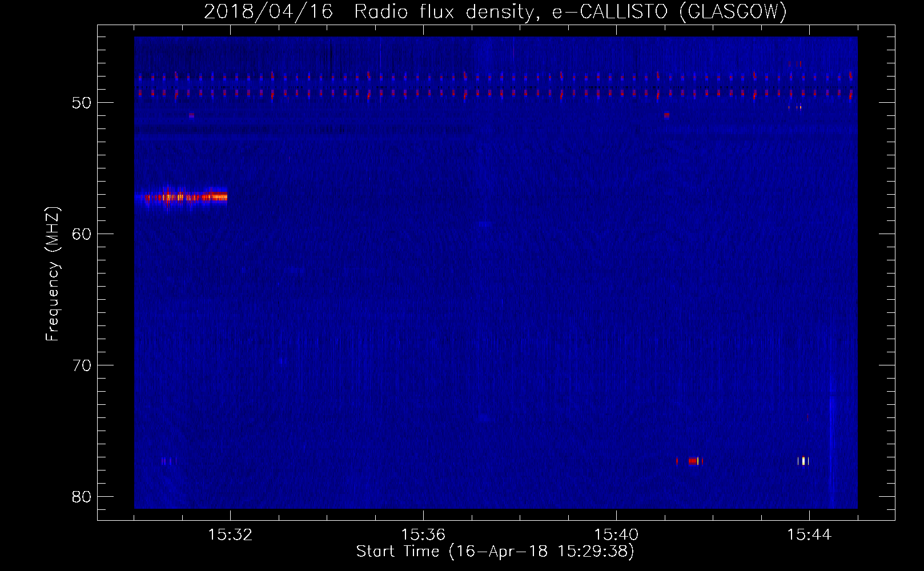The image size is (924, 571).
Task: Click the bright white-yellow burst near 15:44 at 77 MHz
Action: coord(804,461)
